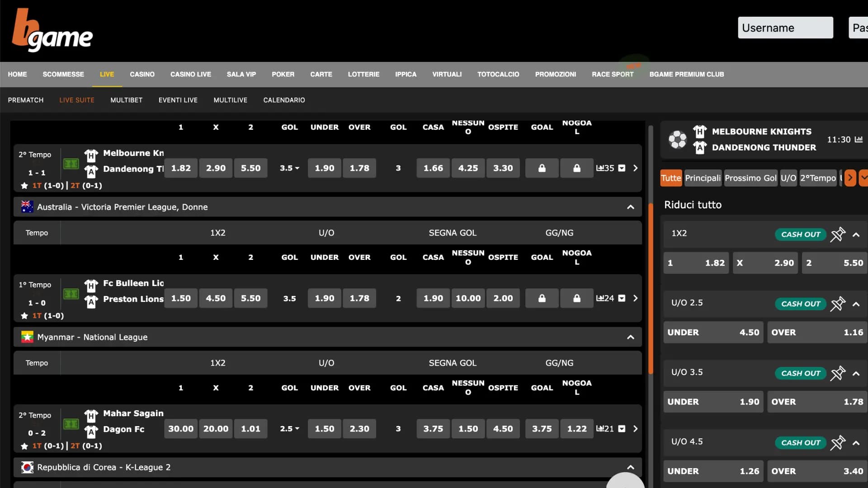Favorite the Mahar Sagain match star

click(x=24, y=446)
